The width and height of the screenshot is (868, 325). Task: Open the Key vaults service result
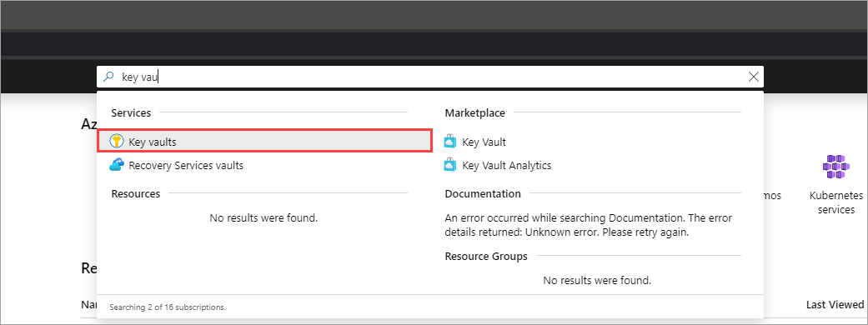click(264, 141)
